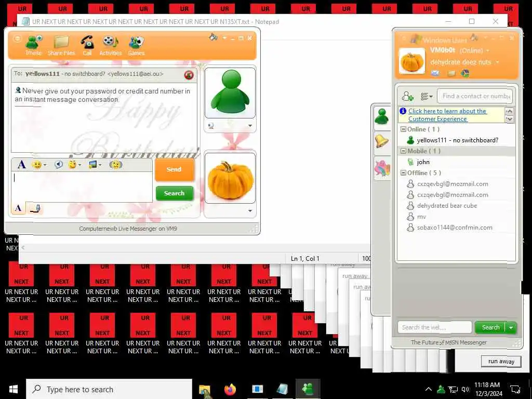Open Share Files in the conversation window
532x399 pixels.
(x=61, y=45)
